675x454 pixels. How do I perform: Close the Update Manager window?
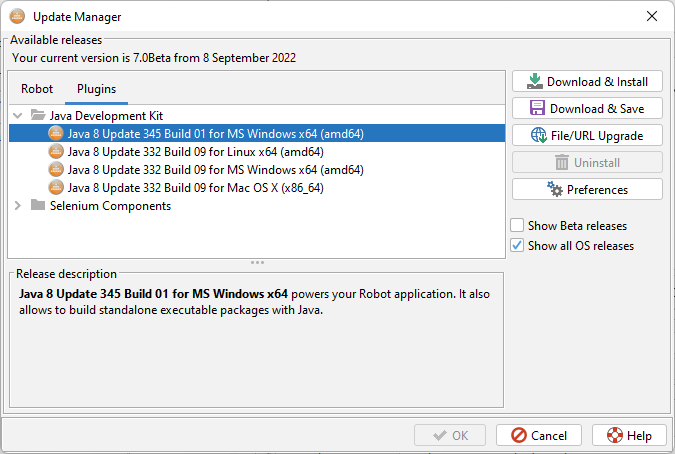pyautogui.click(x=652, y=16)
